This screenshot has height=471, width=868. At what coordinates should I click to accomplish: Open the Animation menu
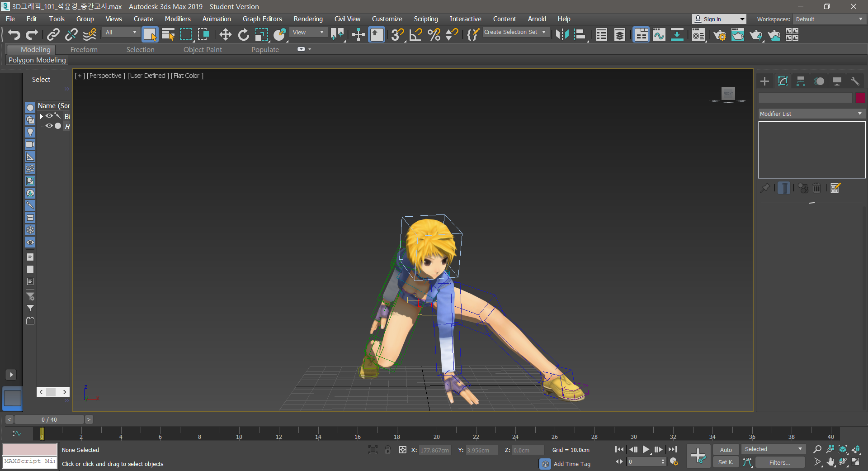coord(217,19)
